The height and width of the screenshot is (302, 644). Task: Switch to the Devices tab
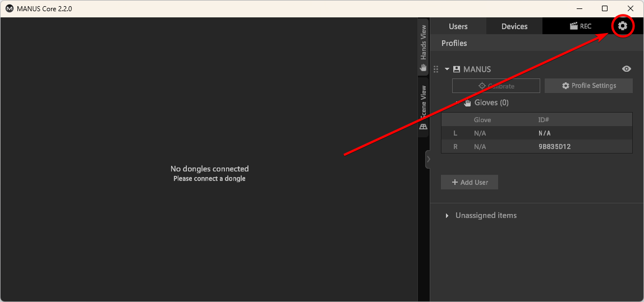514,26
